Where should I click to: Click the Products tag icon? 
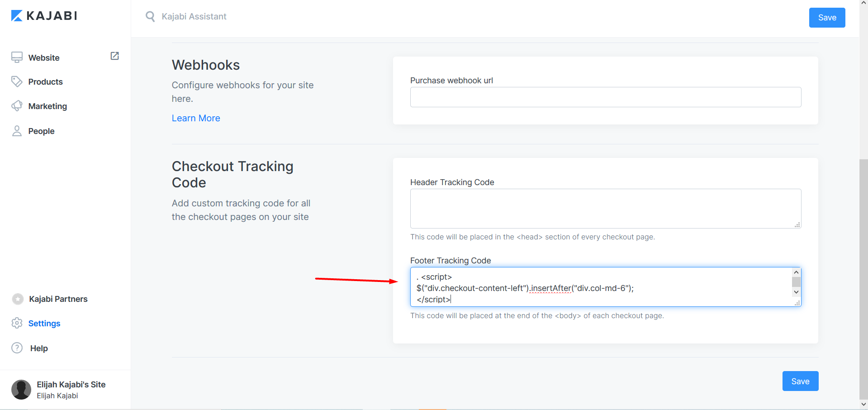coord(17,81)
